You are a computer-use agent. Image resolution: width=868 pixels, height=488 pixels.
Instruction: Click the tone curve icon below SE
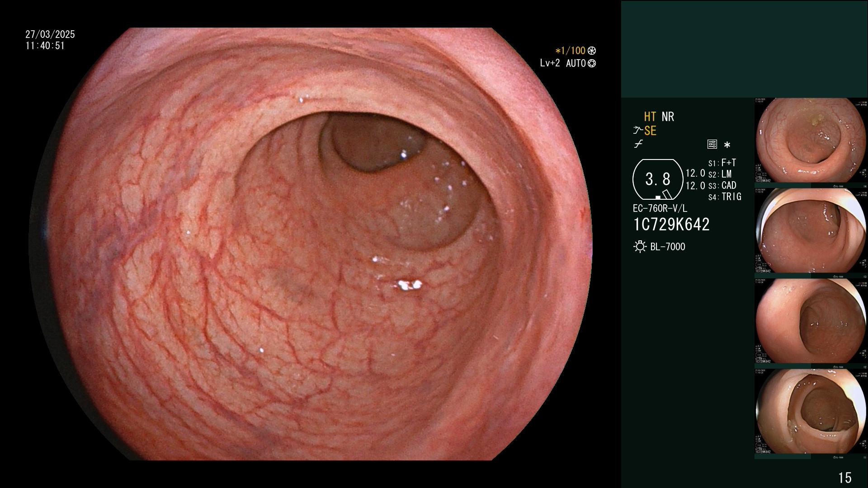click(638, 145)
